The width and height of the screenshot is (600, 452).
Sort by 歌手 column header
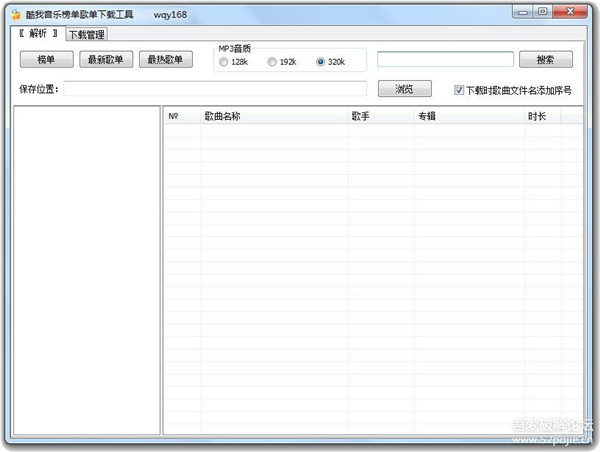coord(382,116)
